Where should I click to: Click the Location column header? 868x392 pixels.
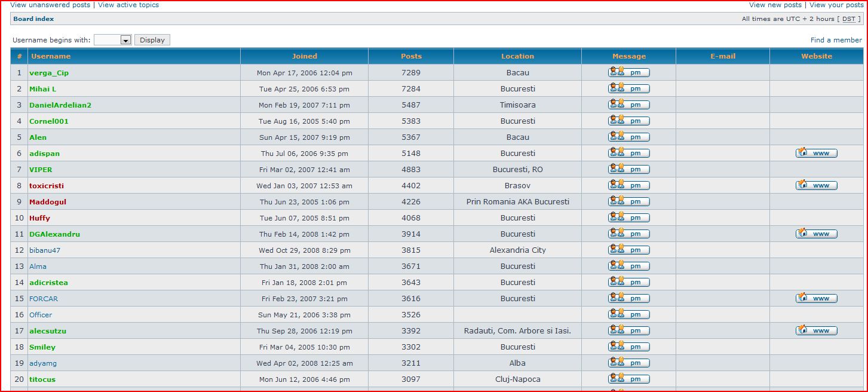point(517,56)
